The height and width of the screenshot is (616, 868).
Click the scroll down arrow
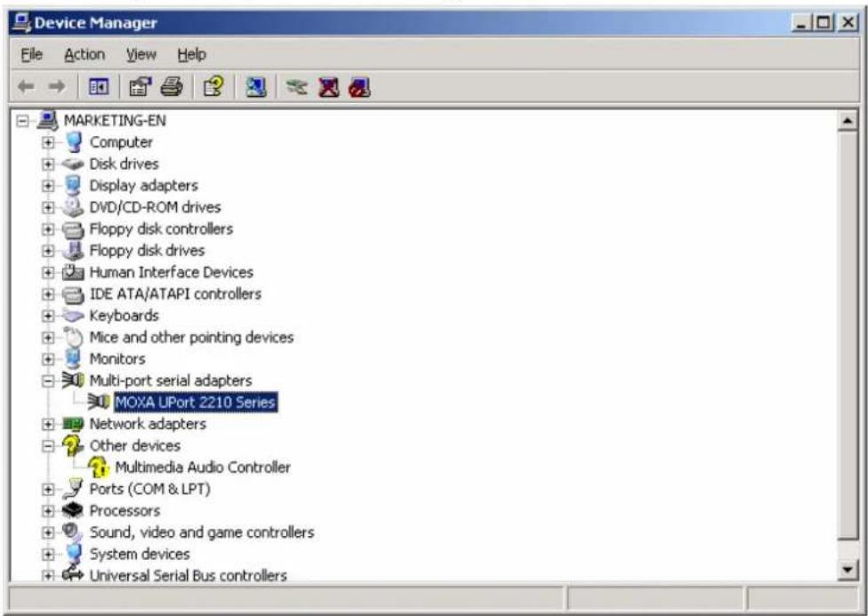point(848,570)
